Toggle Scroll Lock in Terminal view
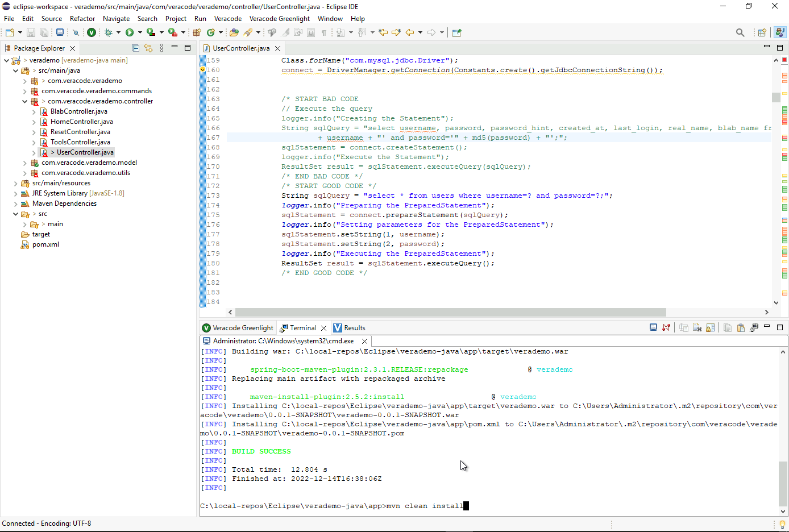This screenshot has width=789, height=532. tap(711, 327)
